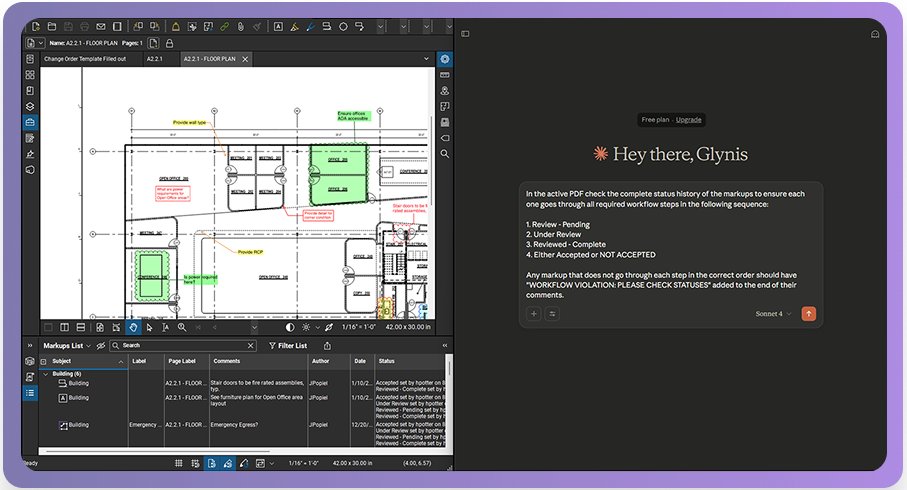Click the Zoom tool in navigation bar
Image resolution: width=907 pixels, height=490 pixels.
(182, 327)
